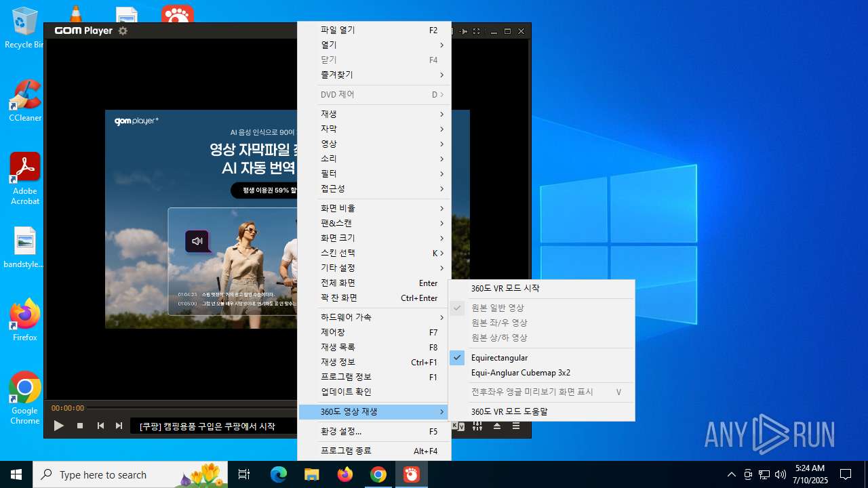Select 원본 일반 영상 option
Image resolution: width=868 pixels, height=488 pixels.
[x=541, y=308]
